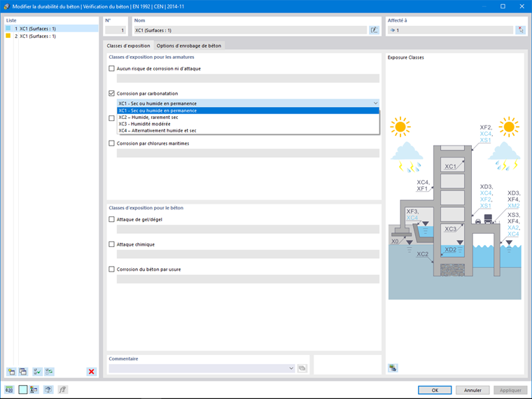Click the view/help cloud icon in bottom bar
Screen dimensions: 532x399
pos(48,389)
